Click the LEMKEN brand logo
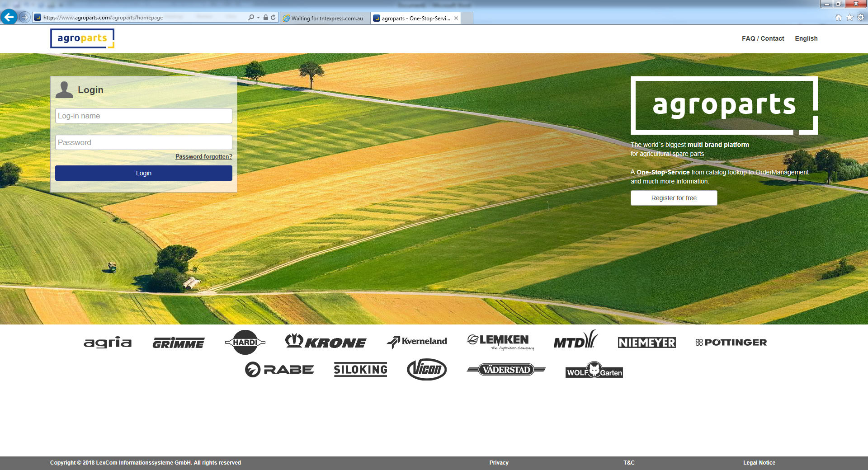This screenshot has width=868, height=470. coord(500,342)
